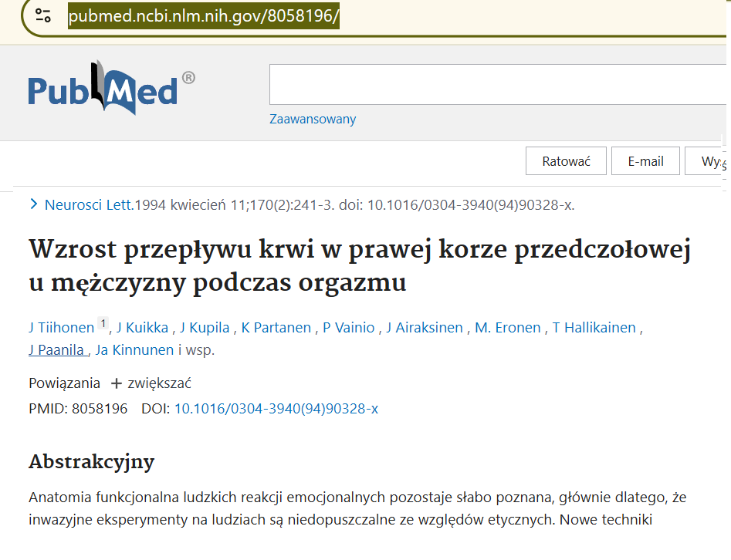The image size is (731, 560).
Task: Open author J Airaksinen's link
Action: [425, 328]
